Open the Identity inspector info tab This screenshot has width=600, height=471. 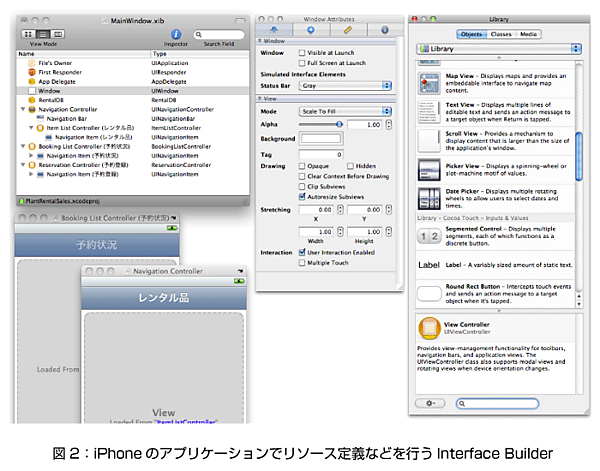[x=385, y=30]
